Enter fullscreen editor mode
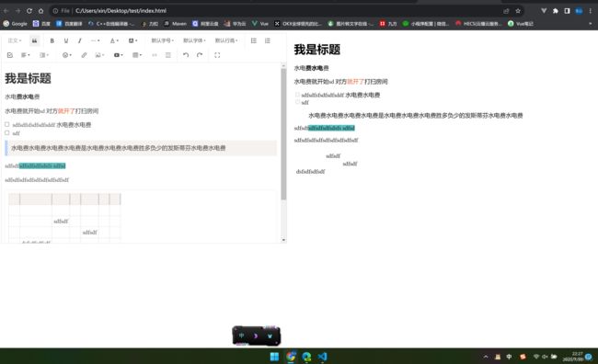The height and width of the screenshot is (364, 598). 217,55
